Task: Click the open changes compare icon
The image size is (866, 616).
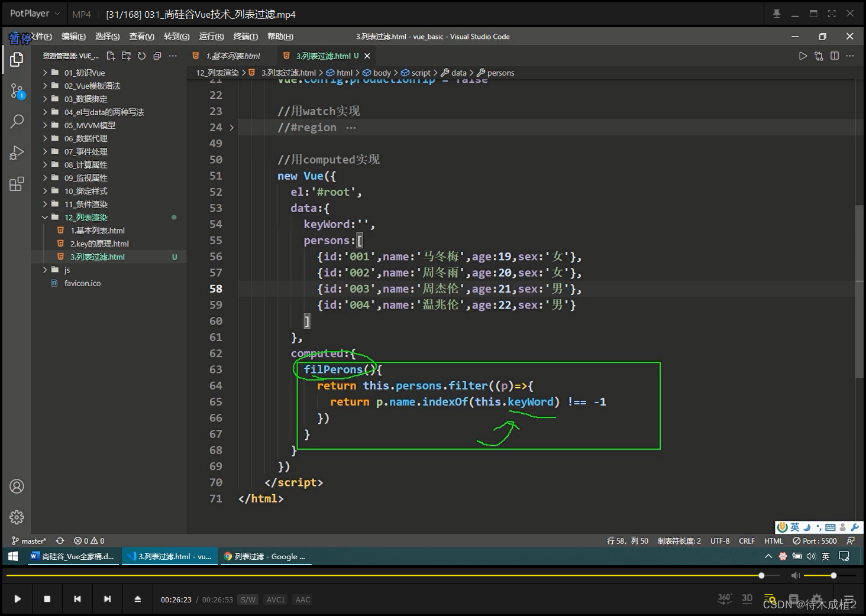Action: [819, 56]
